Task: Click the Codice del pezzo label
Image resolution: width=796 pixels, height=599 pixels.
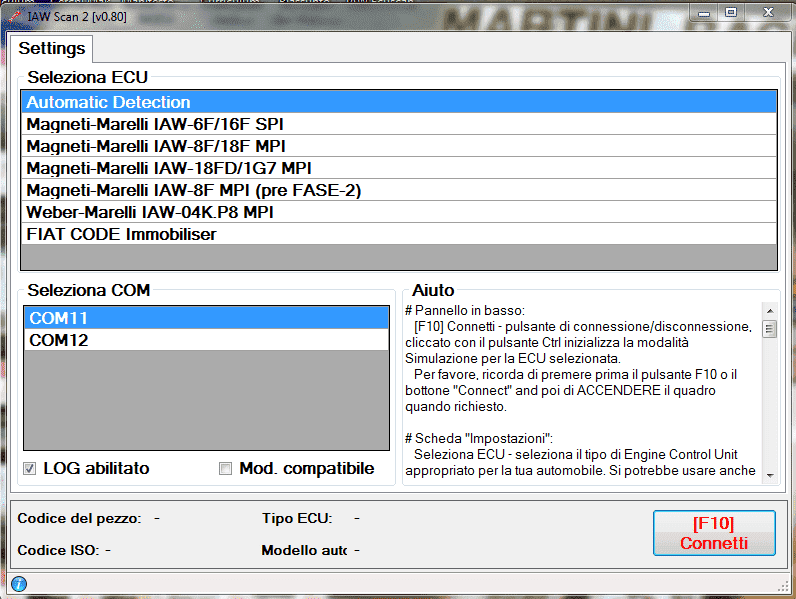Action: click(79, 518)
